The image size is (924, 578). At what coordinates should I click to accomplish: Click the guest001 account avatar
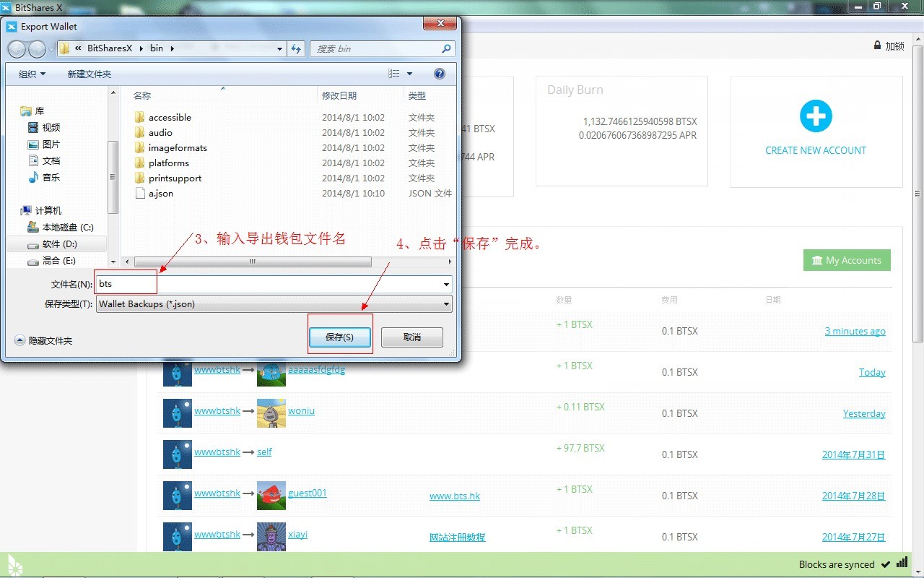[x=271, y=496]
